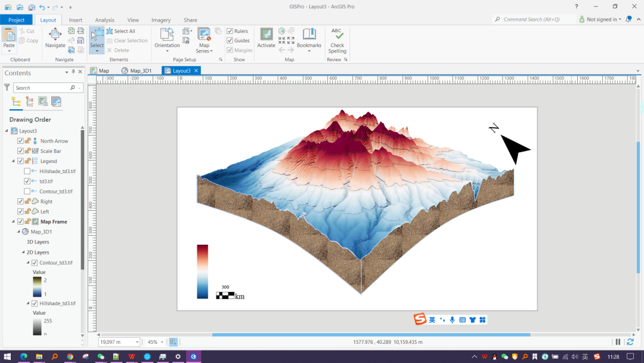
Task: Check Hillshade_td3.tif legend item checkbox
Action: point(27,171)
